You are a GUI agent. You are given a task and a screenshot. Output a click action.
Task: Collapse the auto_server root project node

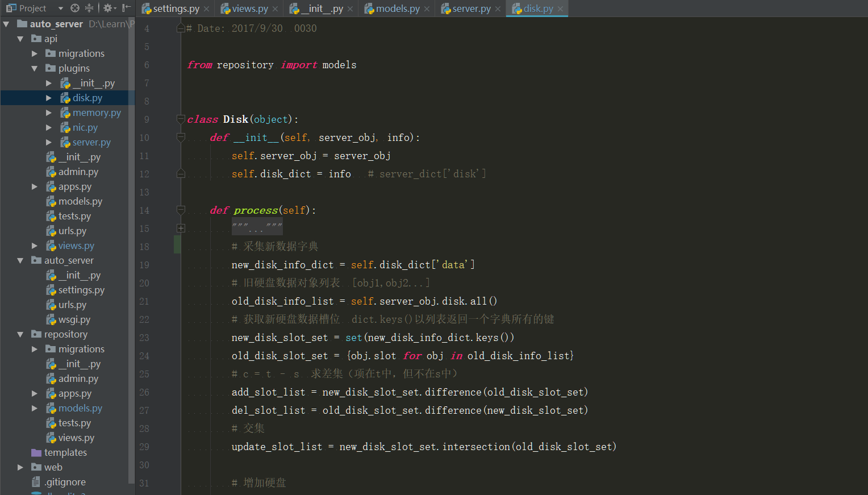point(6,24)
